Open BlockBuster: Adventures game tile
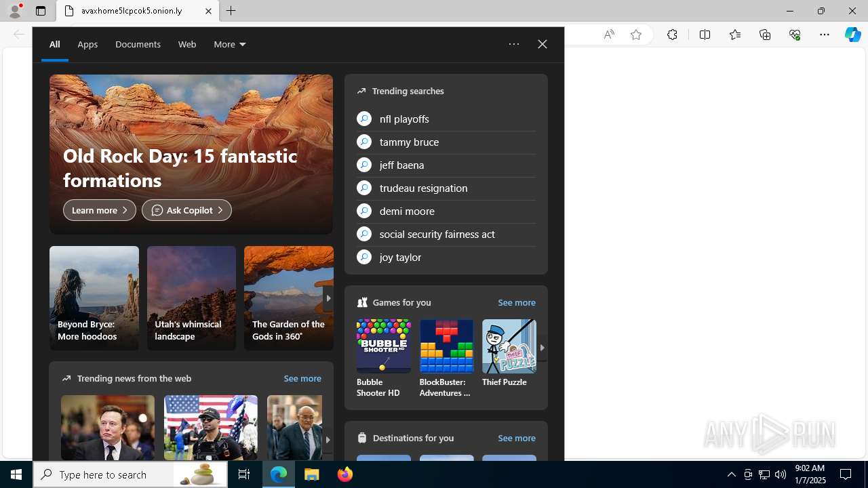 pos(446,359)
